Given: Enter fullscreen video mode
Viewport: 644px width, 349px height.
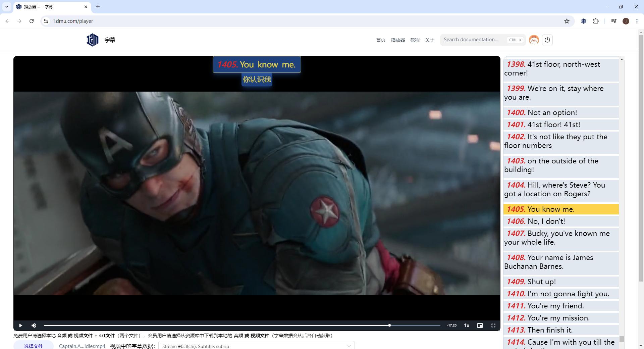Looking at the screenshot, I should [x=493, y=326].
